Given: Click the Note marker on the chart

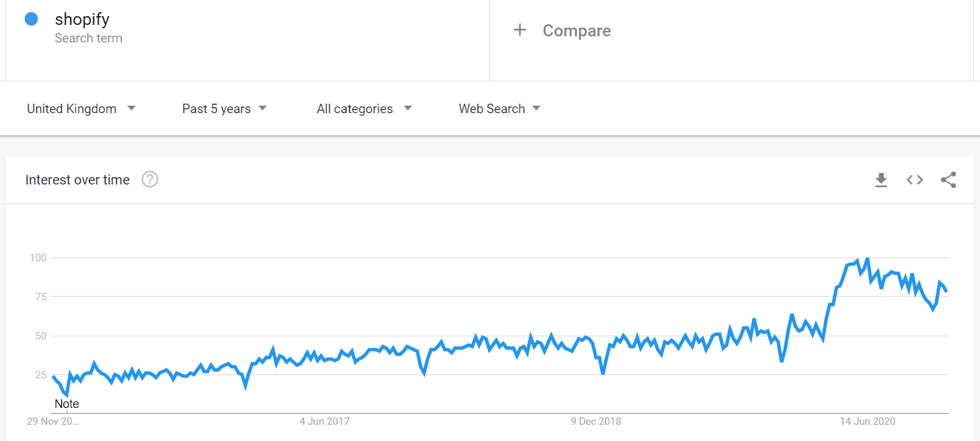Looking at the screenshot, I should point(67,404).
